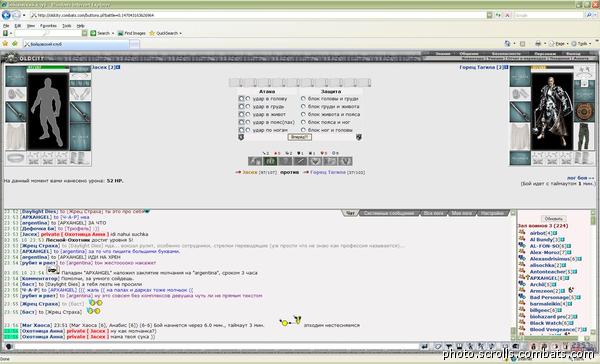The width and height of the screenshot is (600, 364).
Task: Select attack option удар в грудь
Action: coord(248,106)
